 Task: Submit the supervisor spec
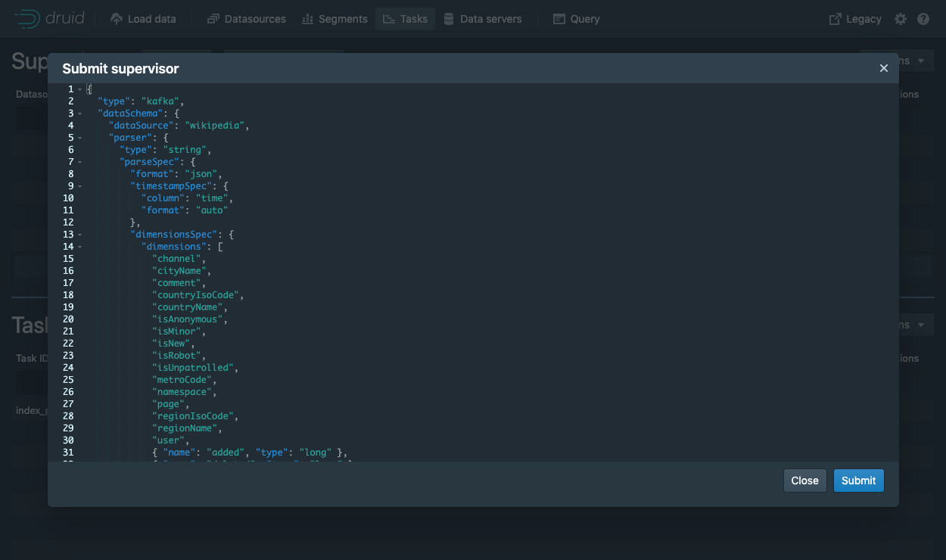coord(858,481)
